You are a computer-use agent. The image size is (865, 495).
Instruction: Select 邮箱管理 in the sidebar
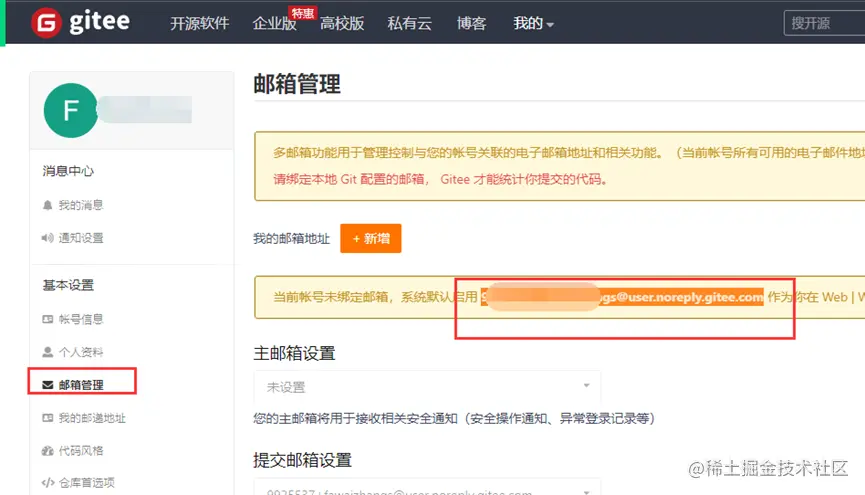[x=81, y=385]
